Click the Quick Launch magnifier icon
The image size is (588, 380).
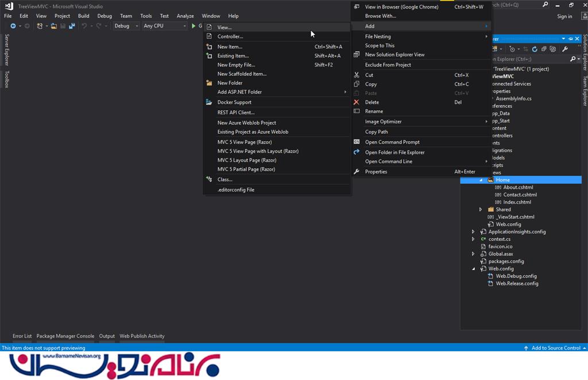click(546, 5)
